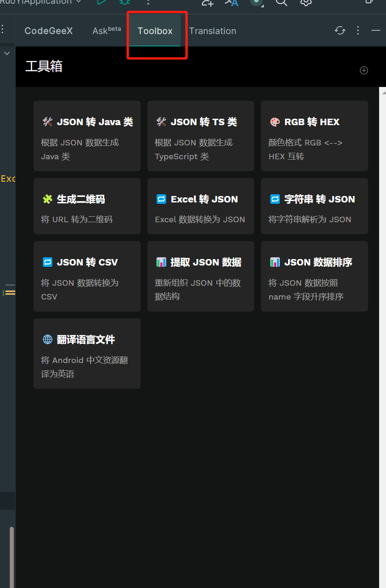
Task: Open the Excel 转 JSON tool card
Action: point(201,206)
